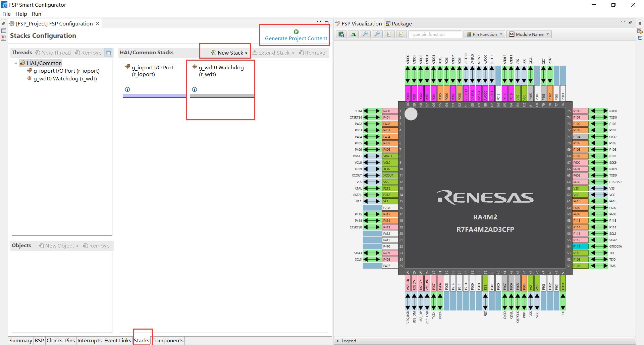
Task: Click info icon on g_ioport stack block
Action: [x=127, y=89]
